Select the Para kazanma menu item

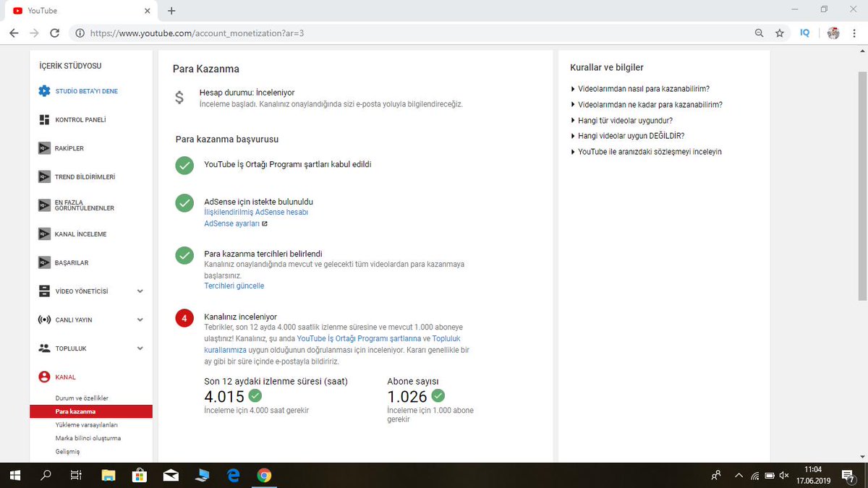91,411
